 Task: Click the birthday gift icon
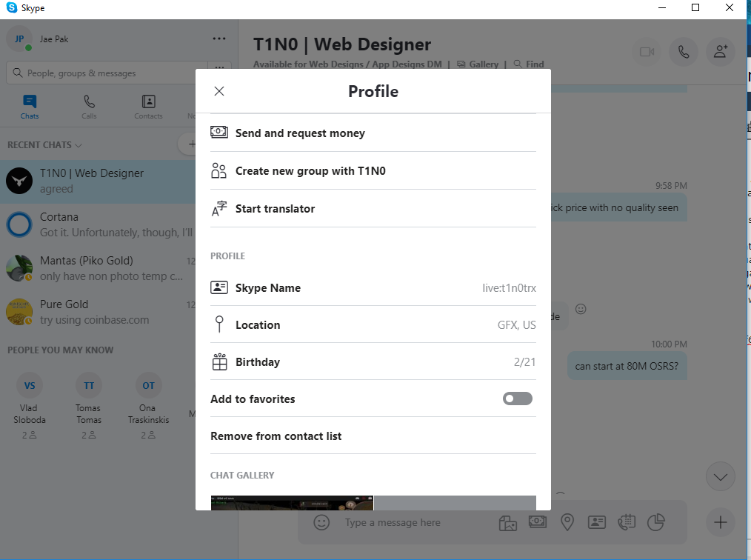(219, 361)
